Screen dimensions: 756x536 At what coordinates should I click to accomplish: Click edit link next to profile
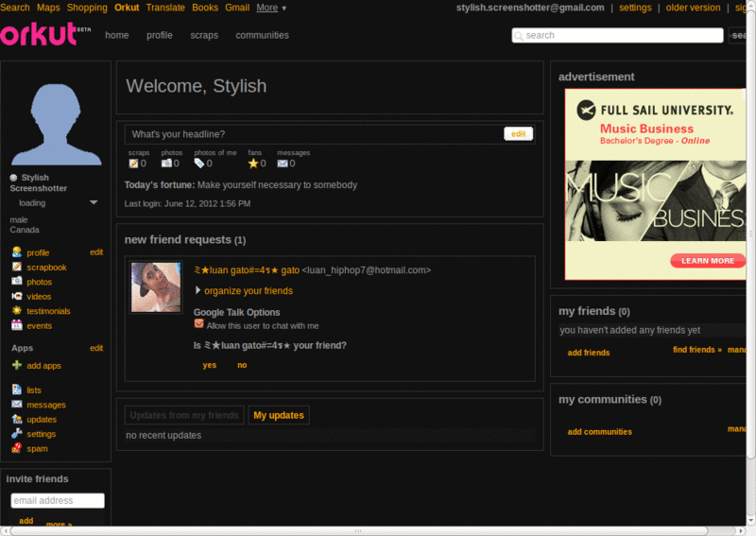[x=96, y=252]
